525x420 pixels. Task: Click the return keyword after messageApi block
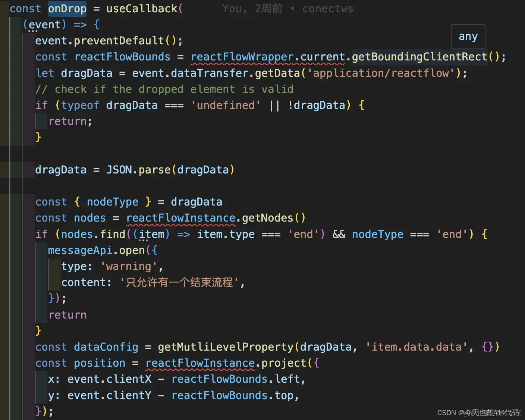67,315
